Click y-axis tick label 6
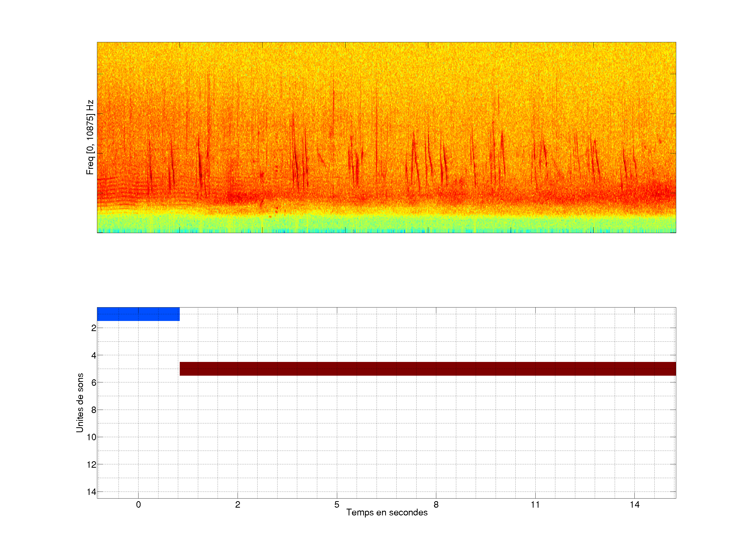The width and height of the screenshot is (747, 560). 94,383
